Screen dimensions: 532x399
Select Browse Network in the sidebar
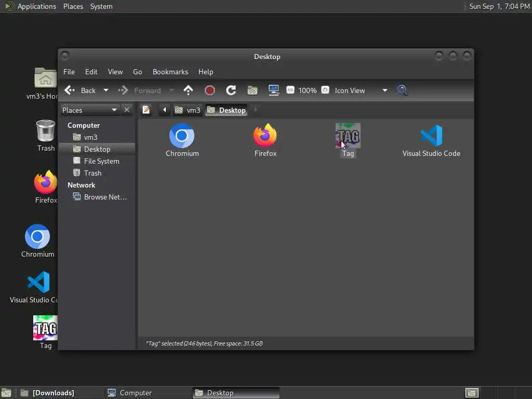97,197
